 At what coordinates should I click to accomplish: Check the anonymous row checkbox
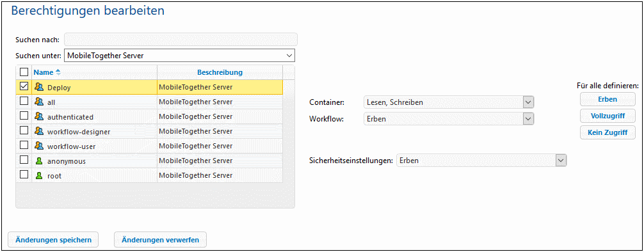click(x=24, y=159)
